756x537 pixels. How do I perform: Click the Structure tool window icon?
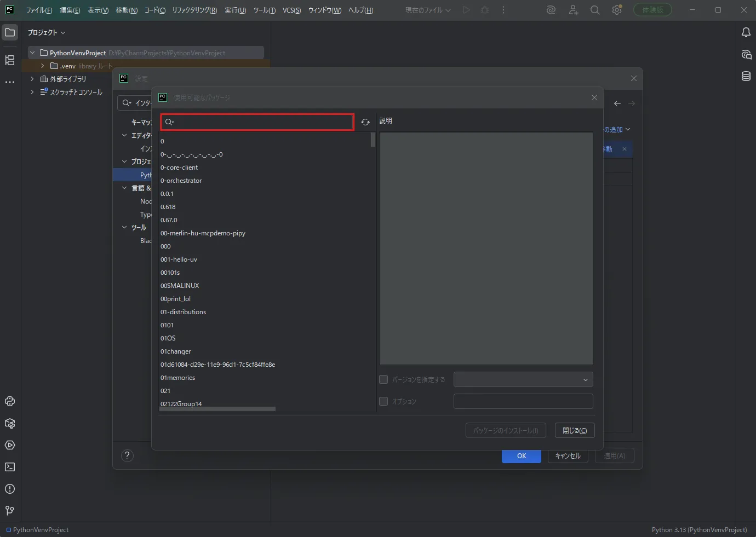pyautogui.click(x=10, y=60)
